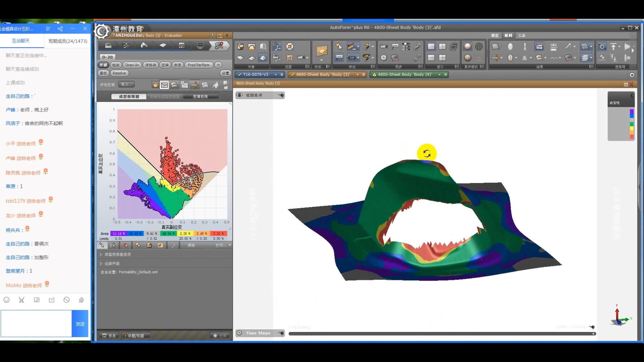Select the formability envelope icon in evaluation row
Screen dimensions: 644x362
[x=164, y=85]
